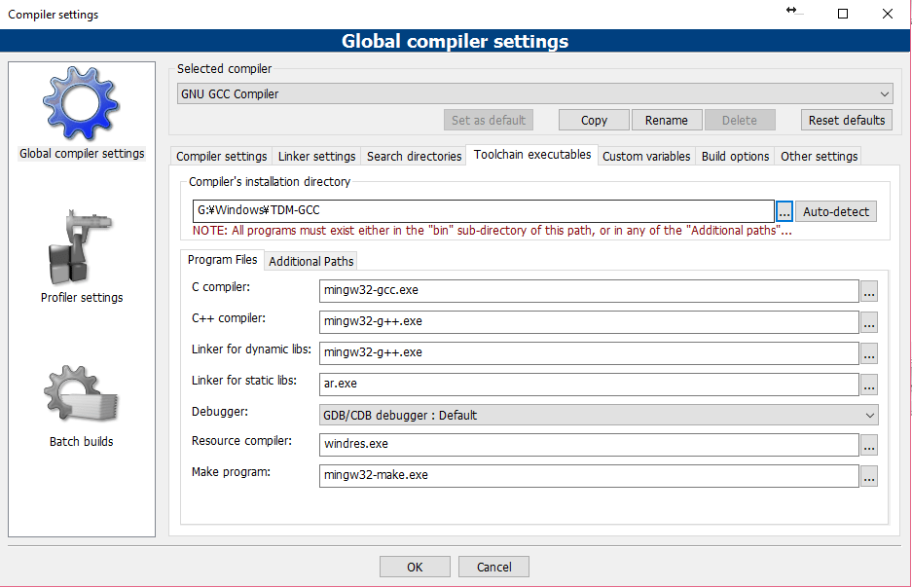This screenshot has width=912, height=588.
Task: Focus the Linker for static libs field
Action: pyautogui.click(x=589, y=385)
